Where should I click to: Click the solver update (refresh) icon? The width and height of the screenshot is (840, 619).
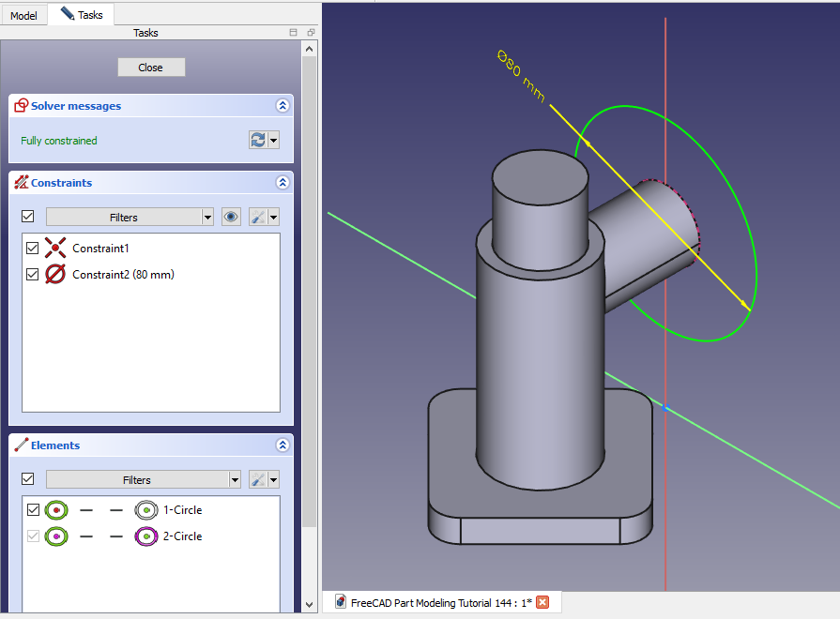[x=257, y=140]
